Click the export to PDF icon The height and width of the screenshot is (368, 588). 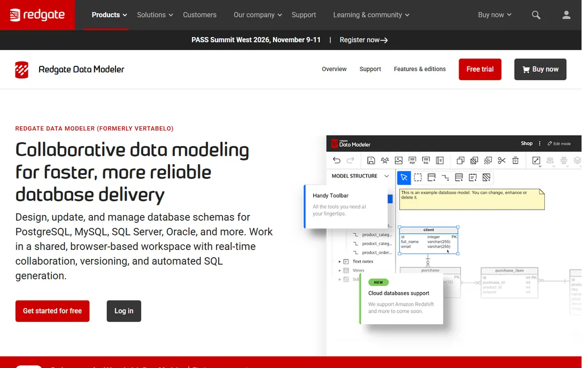coord(412,160)
